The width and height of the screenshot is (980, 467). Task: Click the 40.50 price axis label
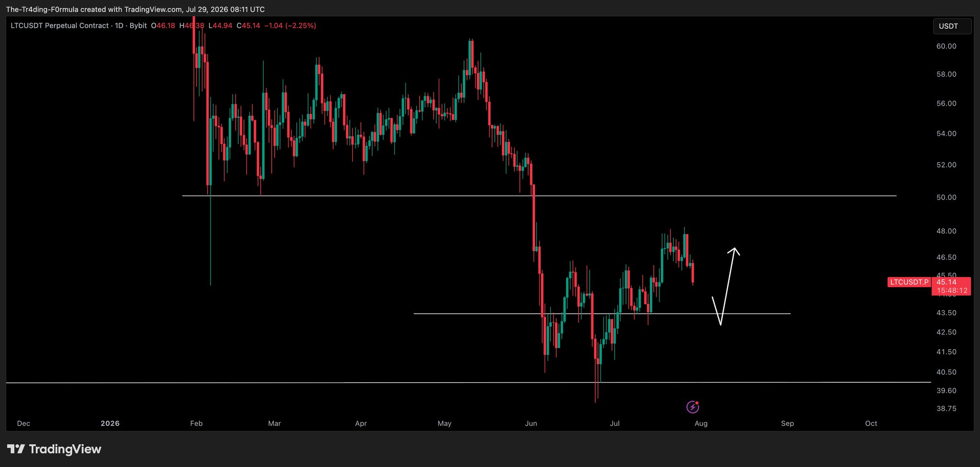pyautogui.click(x=947, y=372)
